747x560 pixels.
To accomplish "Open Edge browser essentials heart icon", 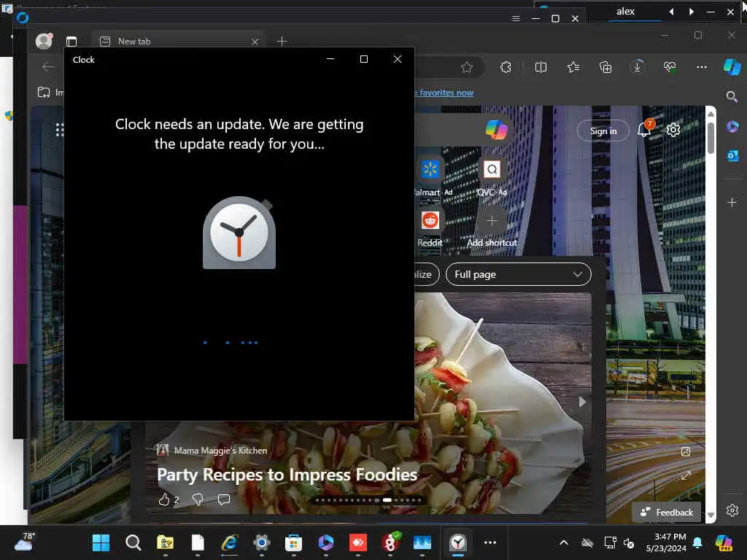I will (670, 67).
